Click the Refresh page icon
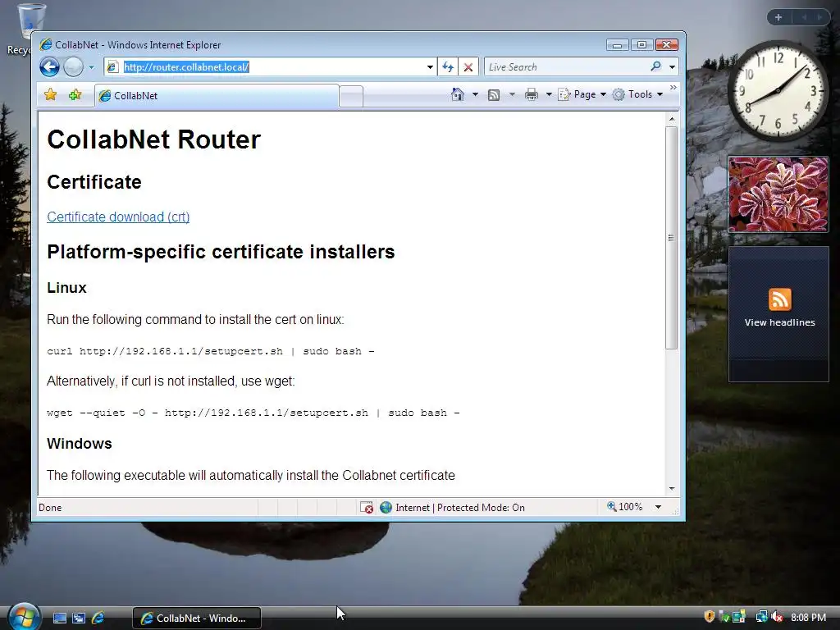Image resolution: width=840 pixels, height=630 pixels. pos(448,67)
